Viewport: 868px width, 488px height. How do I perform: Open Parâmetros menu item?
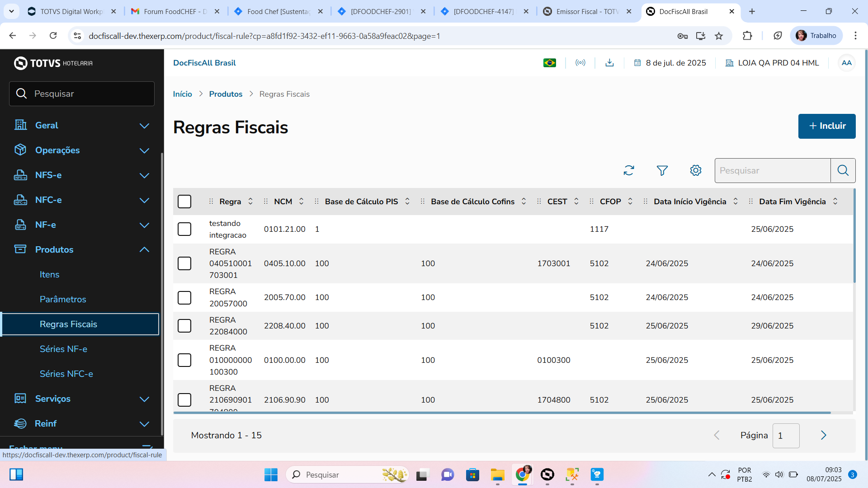[63, 299]
